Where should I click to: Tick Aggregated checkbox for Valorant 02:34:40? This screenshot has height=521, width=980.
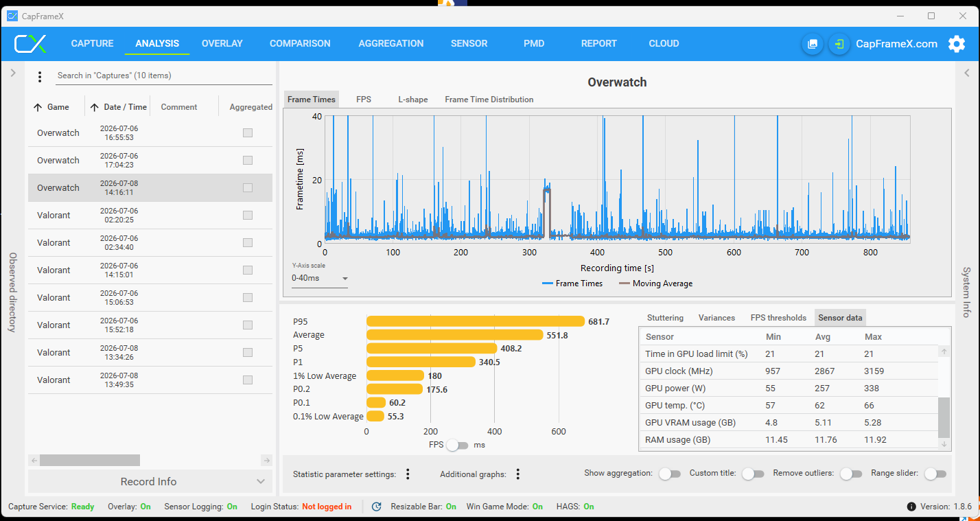(248, 243)
